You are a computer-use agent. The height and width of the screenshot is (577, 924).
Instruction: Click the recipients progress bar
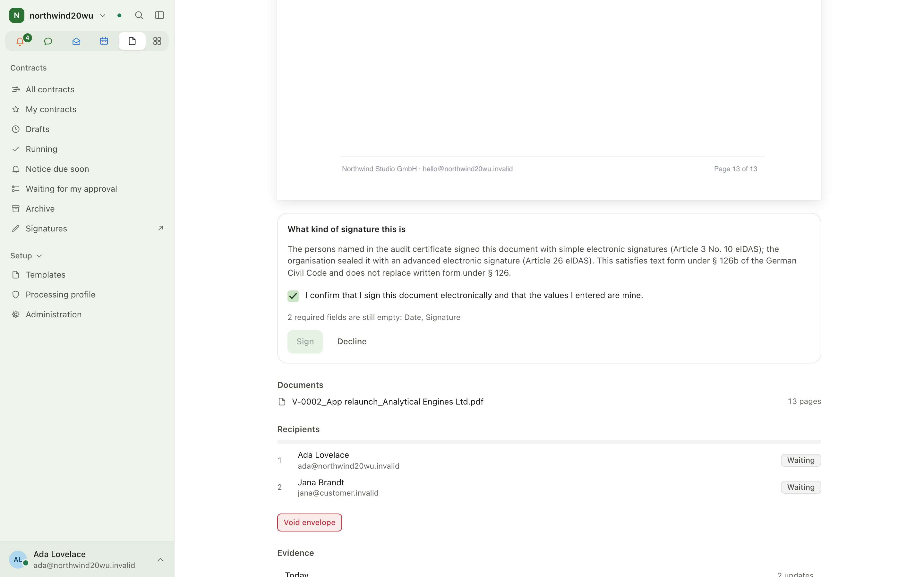pos(549,441)
